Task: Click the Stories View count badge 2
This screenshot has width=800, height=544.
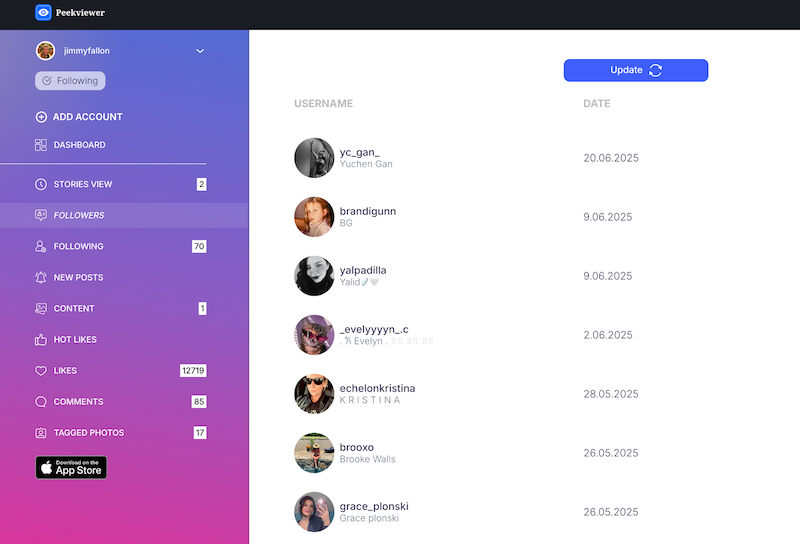Action: coord(202,184)
